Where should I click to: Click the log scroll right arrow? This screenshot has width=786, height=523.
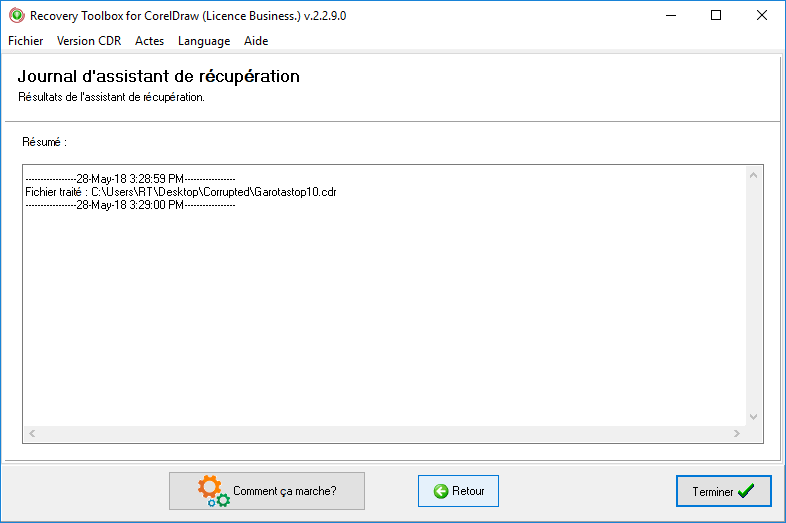737,433
